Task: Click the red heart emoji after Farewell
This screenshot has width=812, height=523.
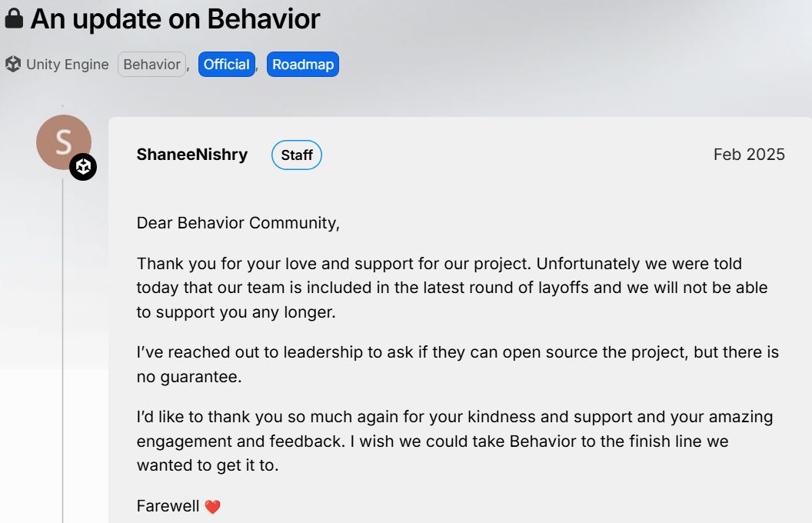Action: point(213,507)
